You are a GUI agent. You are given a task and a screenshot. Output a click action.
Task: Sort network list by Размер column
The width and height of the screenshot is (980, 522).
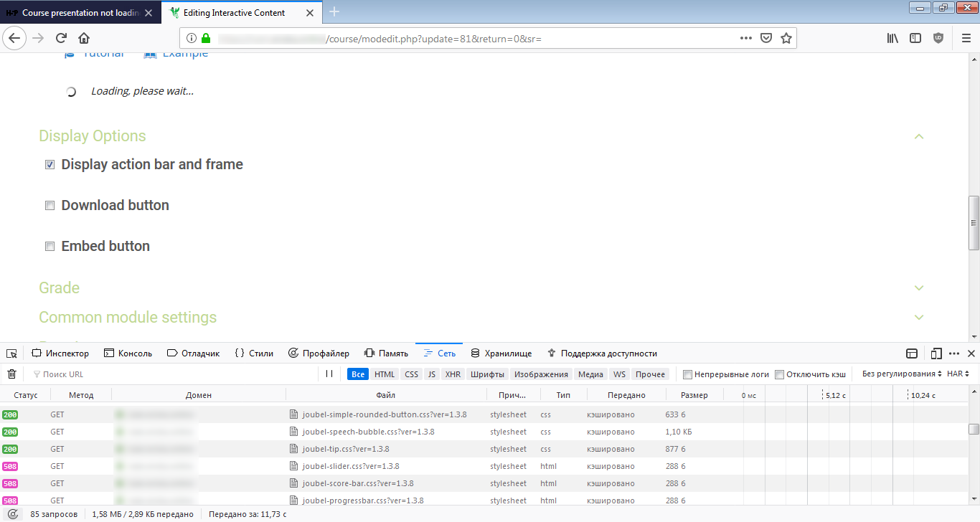694,395
